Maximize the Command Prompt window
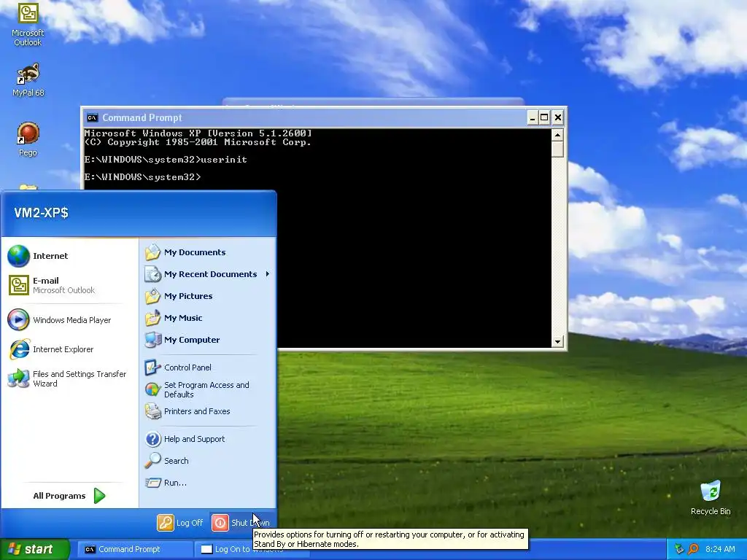The height and width of the screenshot is (560, 747). [544, 117]
